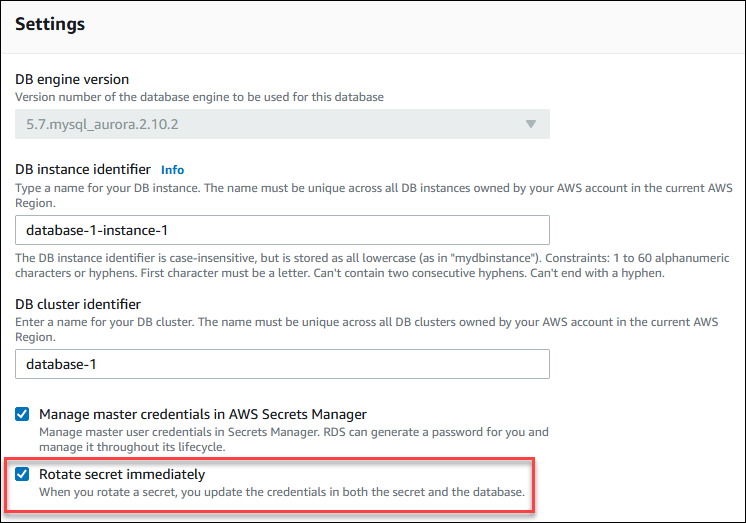Screen dimensions: 746x523
Task: Click the DB engine version label
Action: (x=71, y=79)
